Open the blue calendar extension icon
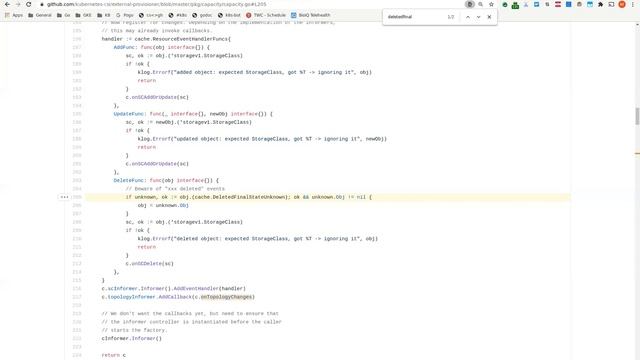The height and width of the screenshot is (360, 640). click(x=590, y=4)
